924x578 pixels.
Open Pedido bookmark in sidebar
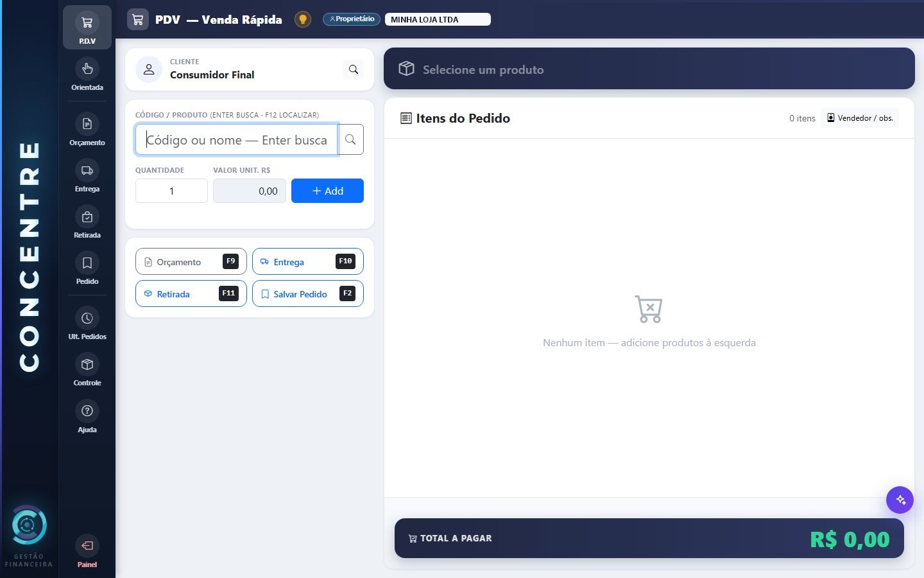(87, 269)
